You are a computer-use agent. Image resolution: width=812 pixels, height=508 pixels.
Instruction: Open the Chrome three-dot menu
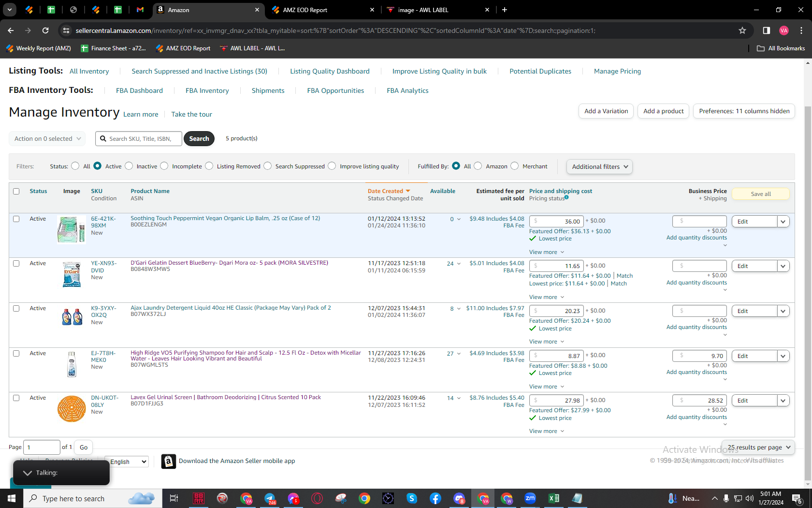(801, 30)
